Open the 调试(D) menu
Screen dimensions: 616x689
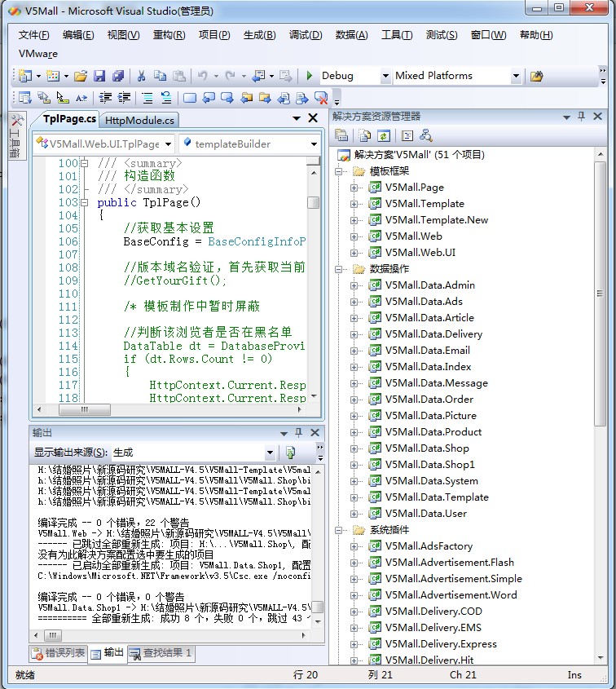[x=306, y=35]
